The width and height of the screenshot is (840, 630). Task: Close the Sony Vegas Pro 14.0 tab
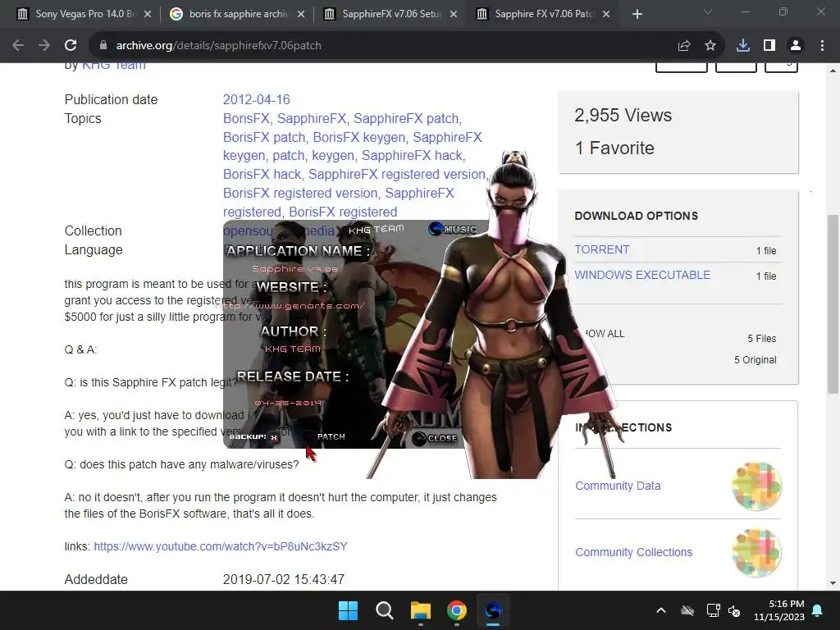tap(148, 14)
